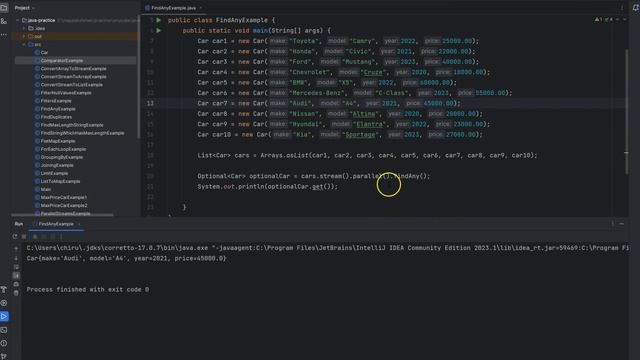Open Run panel options menu
640x360 pixels.
[613, 224]
